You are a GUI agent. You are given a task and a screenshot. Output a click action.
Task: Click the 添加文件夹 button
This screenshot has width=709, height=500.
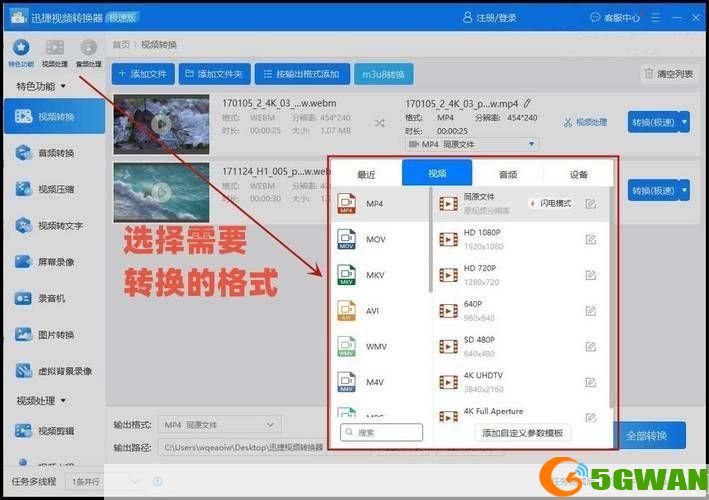click(214, 74)
